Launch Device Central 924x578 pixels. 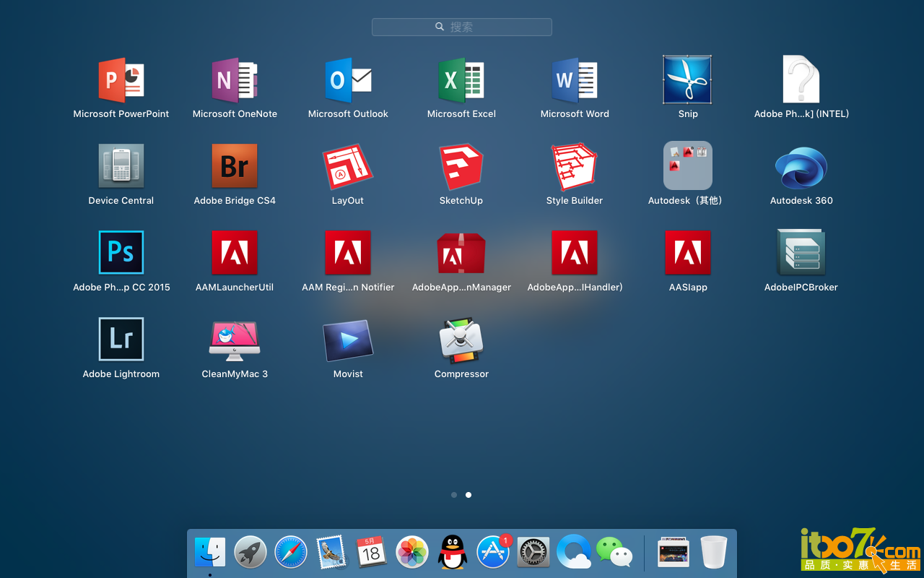[x=121, y=167]
